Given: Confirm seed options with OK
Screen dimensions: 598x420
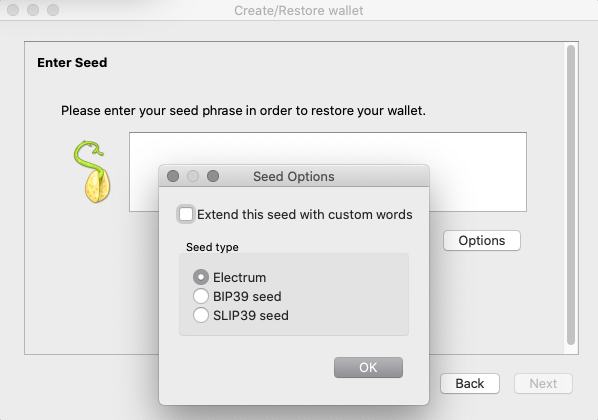Looking at the screenshot, I should pyautogui.click(x=368, y=367).
